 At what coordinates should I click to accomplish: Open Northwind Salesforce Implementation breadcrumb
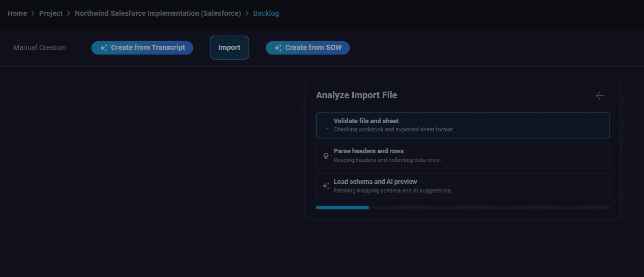(x=158, y=13)
